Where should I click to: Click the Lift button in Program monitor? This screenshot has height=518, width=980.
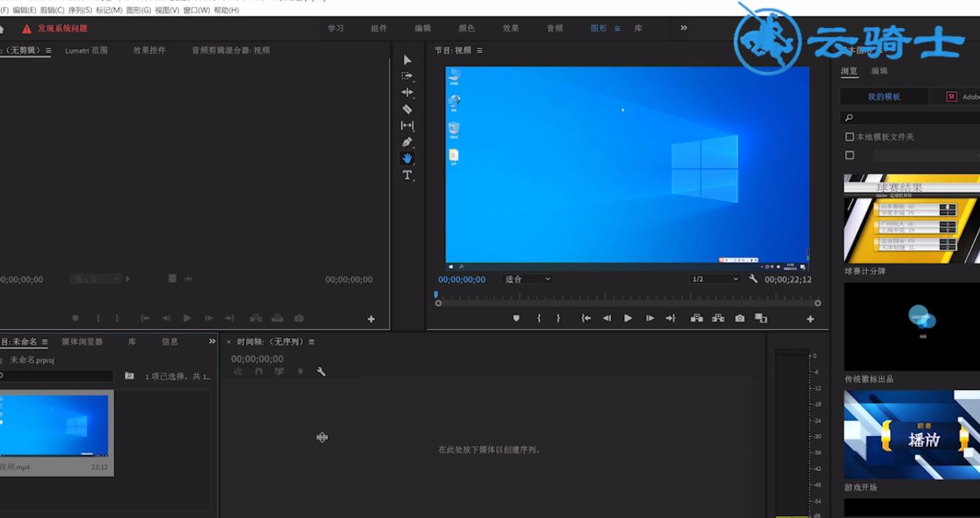tap(697, 319)
